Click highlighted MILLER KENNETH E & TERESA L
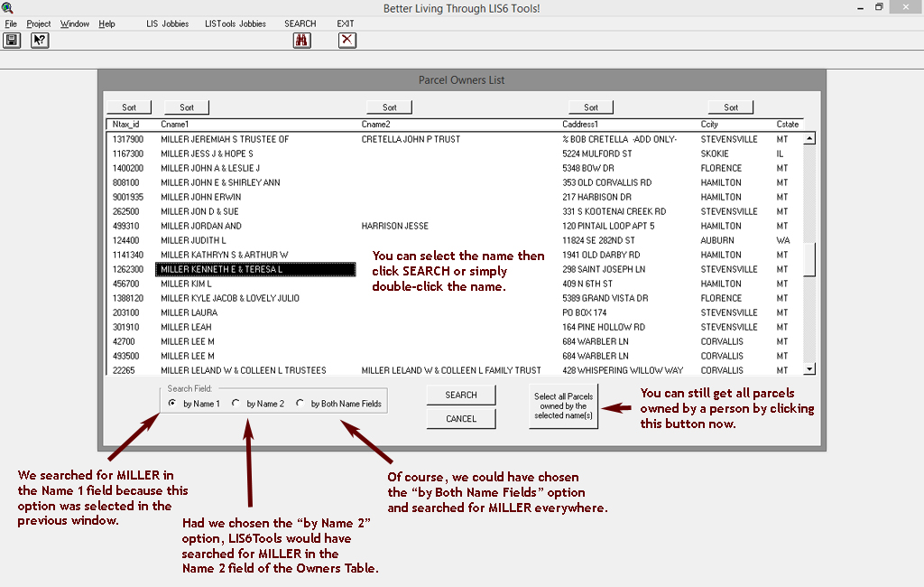This screenshot has width=924, height=587. pos(255,269)
